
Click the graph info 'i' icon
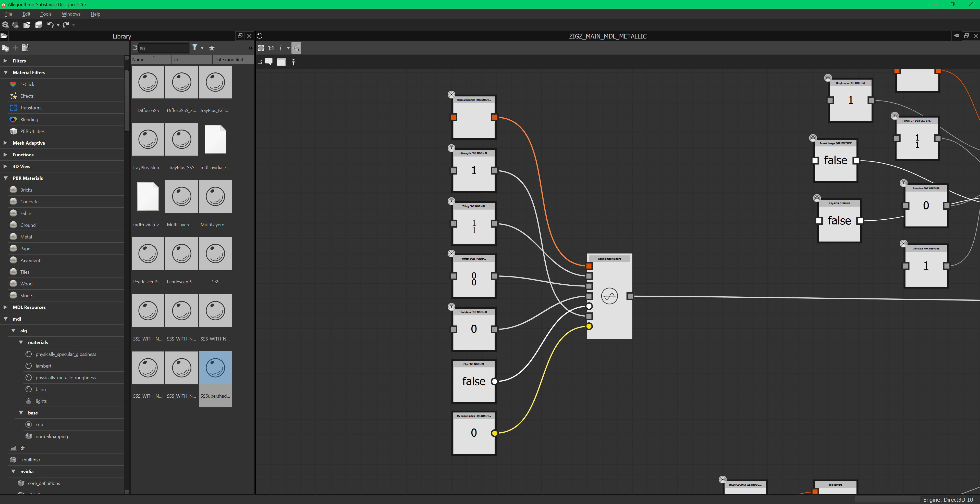tap(280, 48)
